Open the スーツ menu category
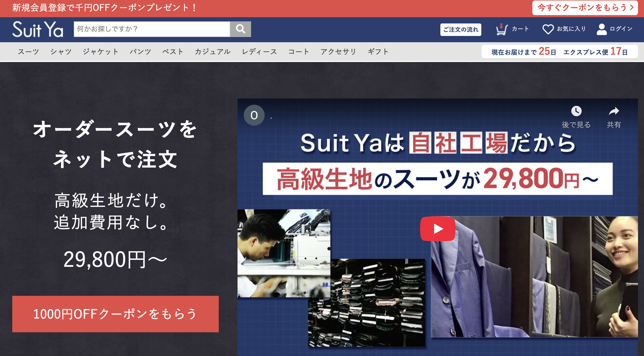The width and height of the screenshot is (644, 356). [x=28, y=52]
